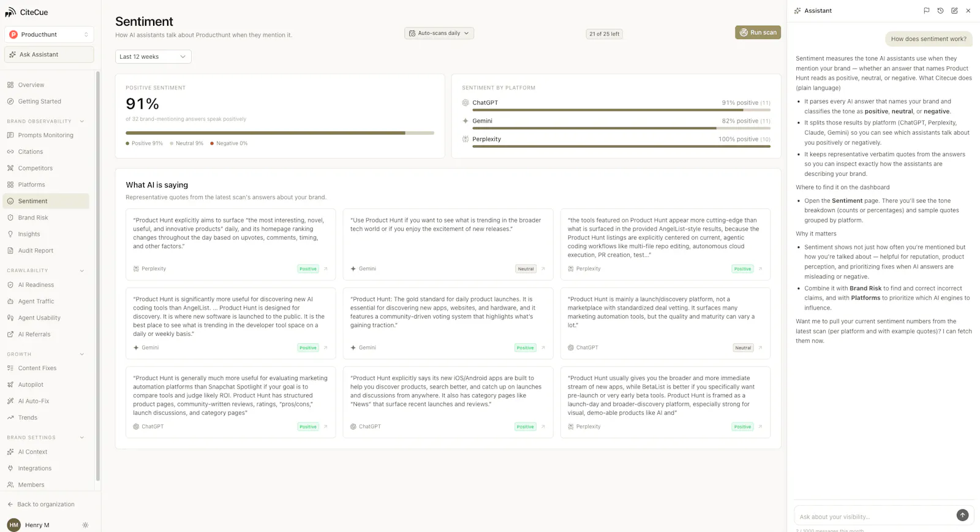This screenshot has width=980, height=532.
Task: Open assistant chat history icon
Action: tap(940, 11)
